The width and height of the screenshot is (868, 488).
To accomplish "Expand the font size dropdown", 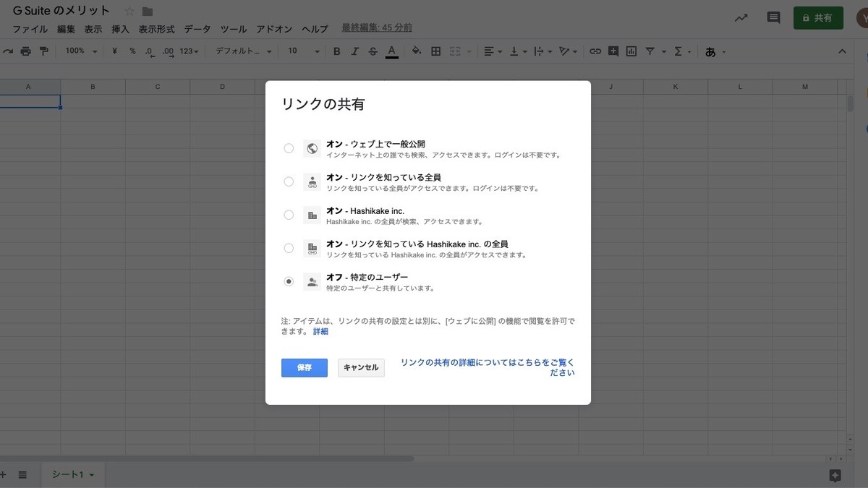I will click(x=303, y=51).
